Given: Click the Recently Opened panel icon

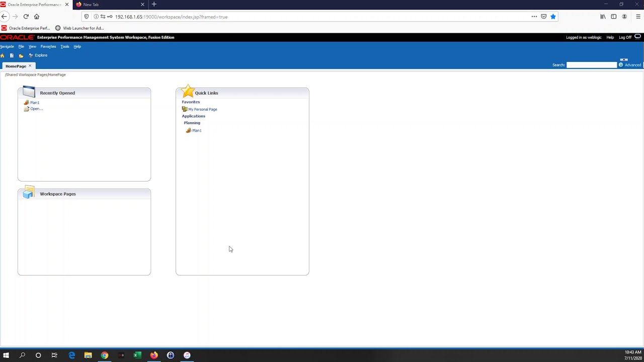Looking at the screenshot, I should point(29,92).
